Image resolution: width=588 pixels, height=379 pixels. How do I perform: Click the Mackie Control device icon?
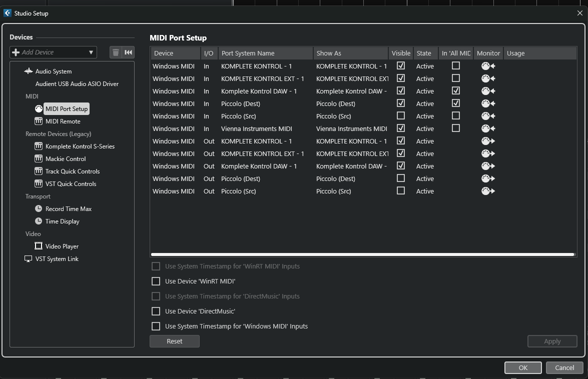click(39, 159)
